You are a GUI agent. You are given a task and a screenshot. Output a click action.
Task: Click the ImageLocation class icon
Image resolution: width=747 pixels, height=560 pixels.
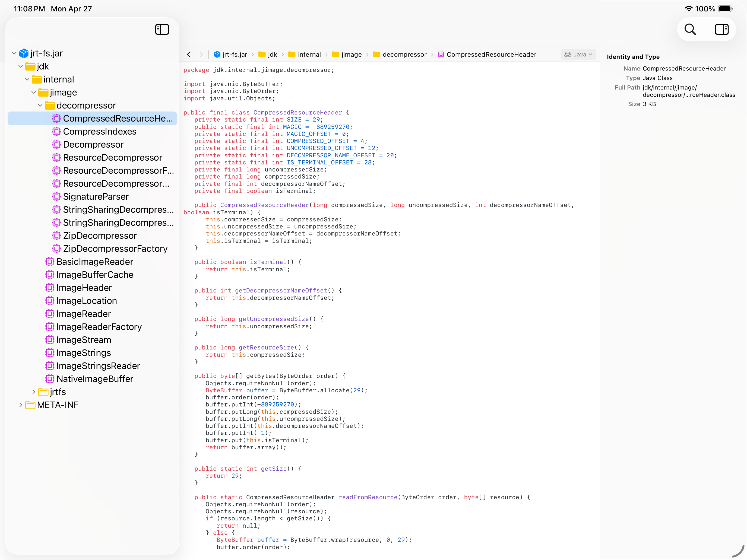click(50, 301)
